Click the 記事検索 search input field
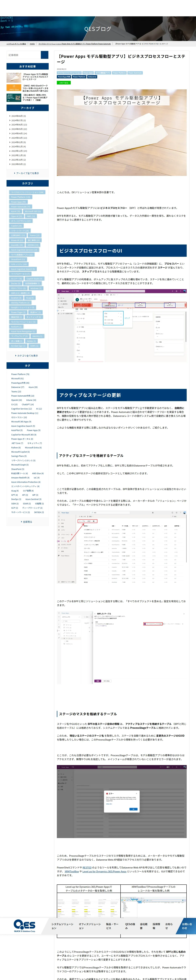The width and height of the screenshot is (196, 980). click(24, 55)
